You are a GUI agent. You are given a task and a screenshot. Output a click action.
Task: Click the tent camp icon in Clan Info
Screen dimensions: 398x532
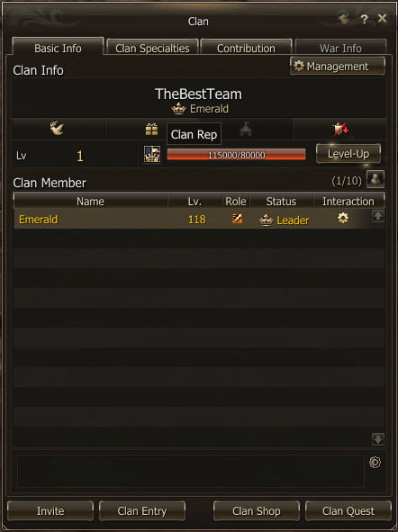(245, 129)
